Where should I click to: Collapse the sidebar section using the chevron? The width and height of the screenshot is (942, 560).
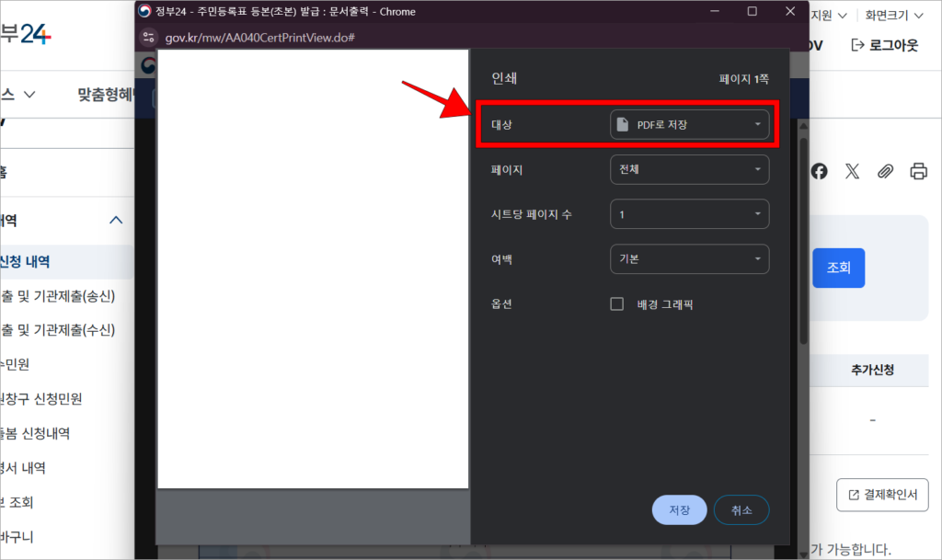click(116, 220)
